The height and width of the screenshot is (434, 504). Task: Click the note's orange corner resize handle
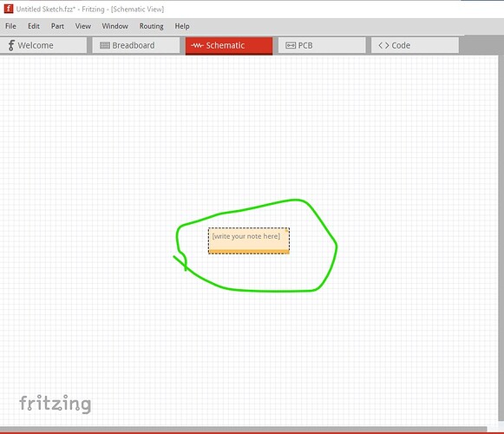(286, 230)
